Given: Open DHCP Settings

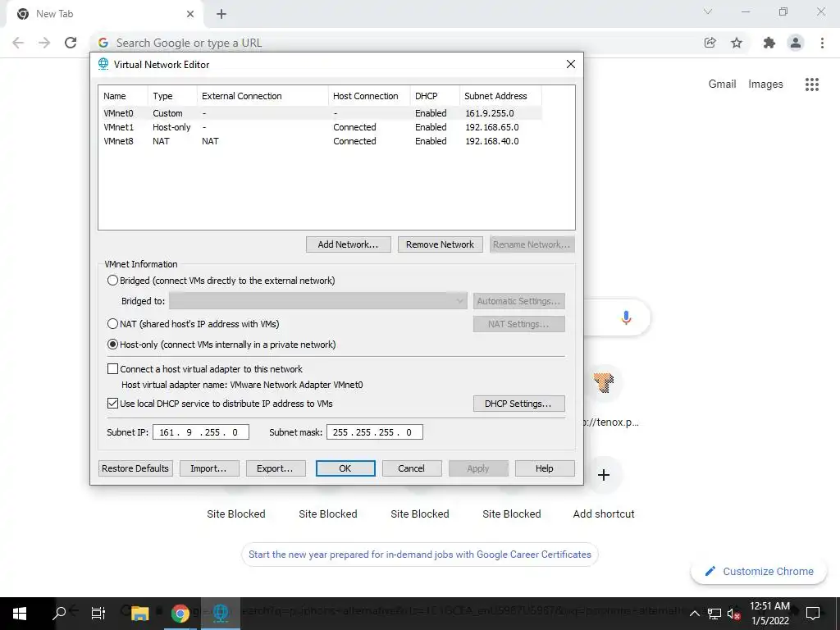Looking at the screenshot, I should pyautogui.click(x=518, y=404).
